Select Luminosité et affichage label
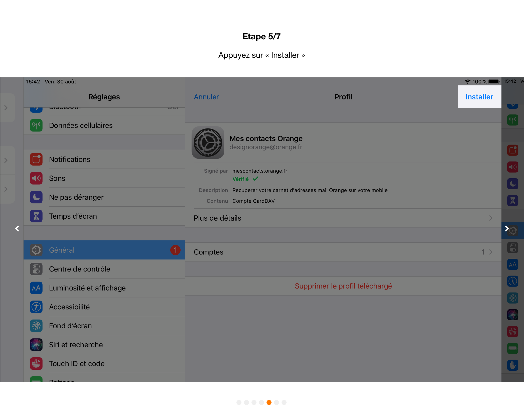524x420 pixels. coord(87,288)
